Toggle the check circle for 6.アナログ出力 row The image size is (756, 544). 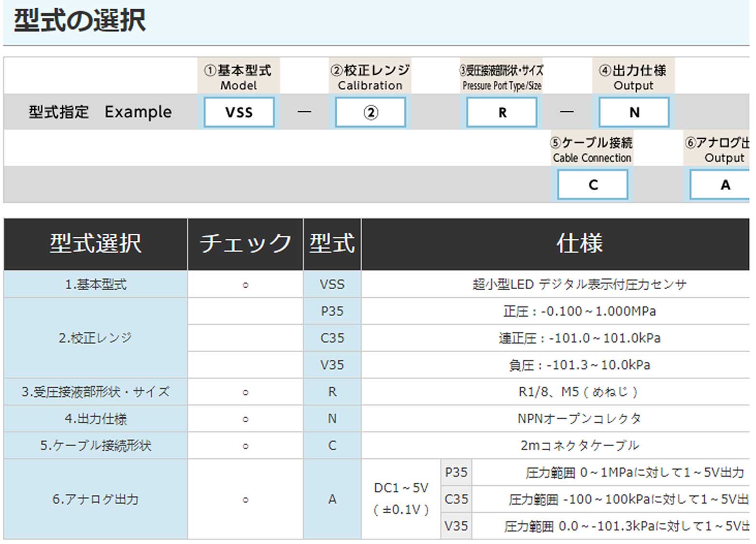245,500
